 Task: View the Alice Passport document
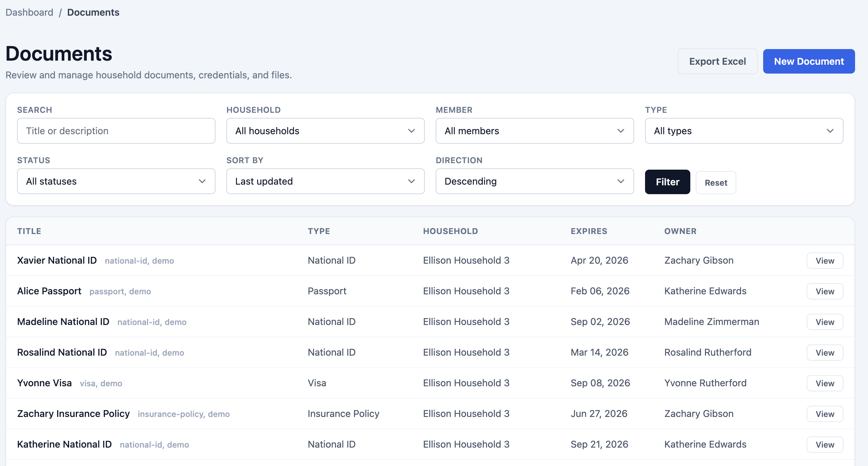[x=824, y=291]
